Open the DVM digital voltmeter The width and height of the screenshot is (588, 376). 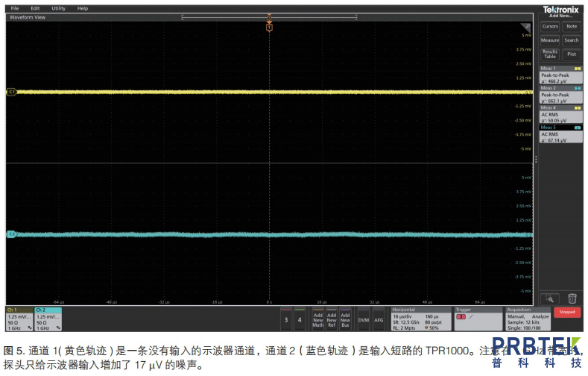click(363, 319)
